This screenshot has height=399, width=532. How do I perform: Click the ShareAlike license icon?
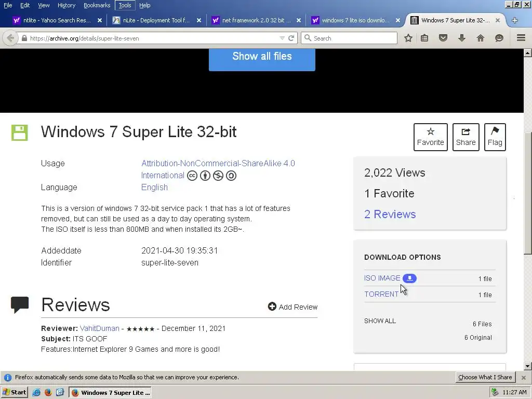(231, 176)
